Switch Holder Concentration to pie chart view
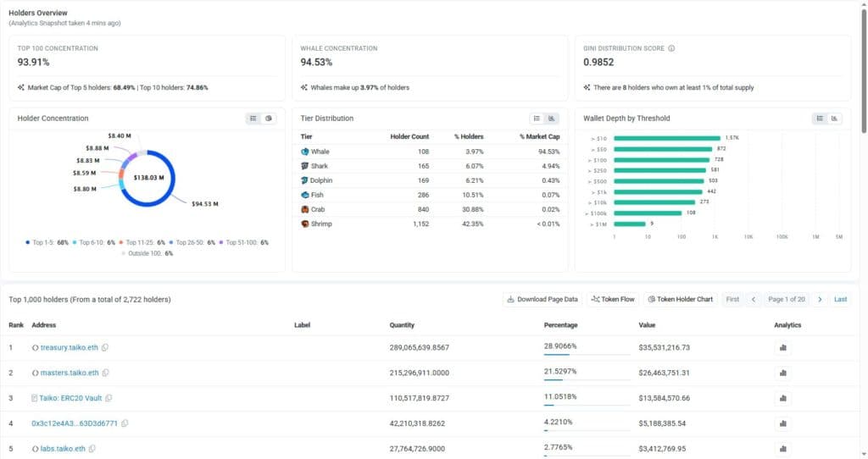The width and height of the screenshot is (868, 459). pos(269,119)
